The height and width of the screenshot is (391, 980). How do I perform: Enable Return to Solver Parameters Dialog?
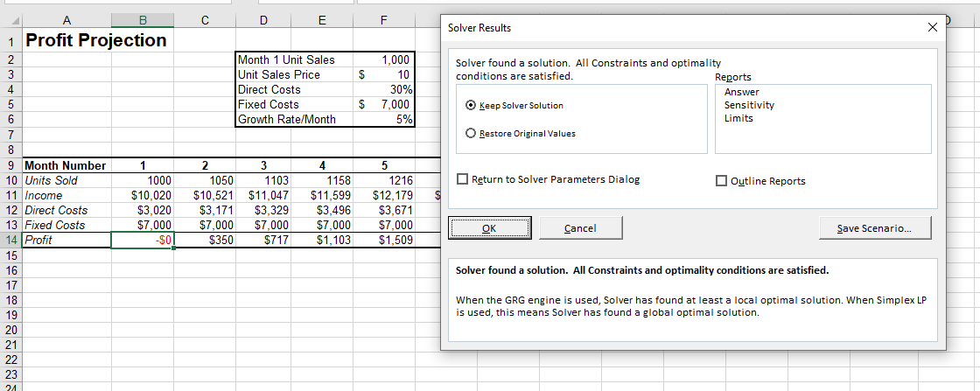pyautogui.click(x=464, y=179)
